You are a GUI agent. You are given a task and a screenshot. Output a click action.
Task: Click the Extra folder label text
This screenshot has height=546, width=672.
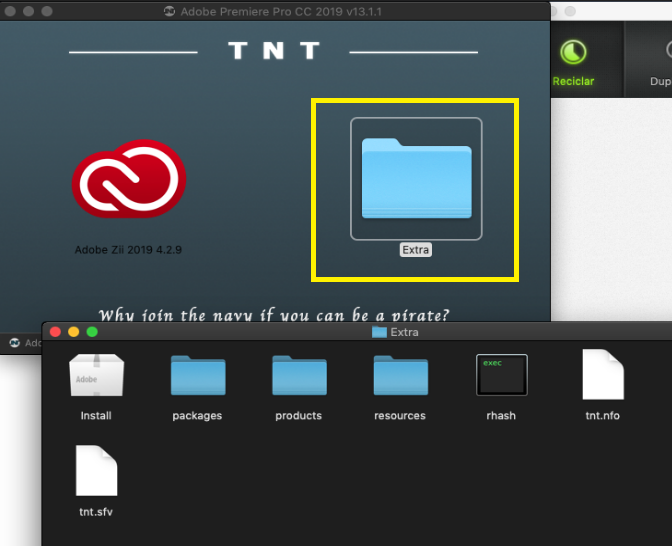coord(416,250)
